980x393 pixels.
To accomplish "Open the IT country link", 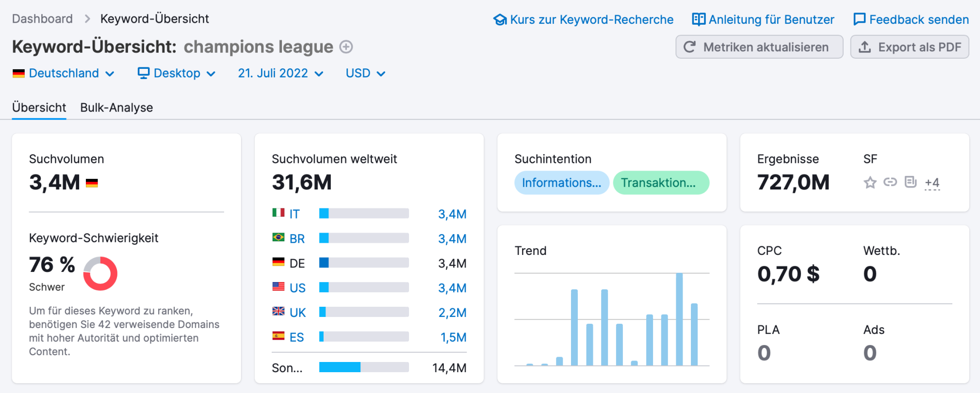I will point(294,214).
